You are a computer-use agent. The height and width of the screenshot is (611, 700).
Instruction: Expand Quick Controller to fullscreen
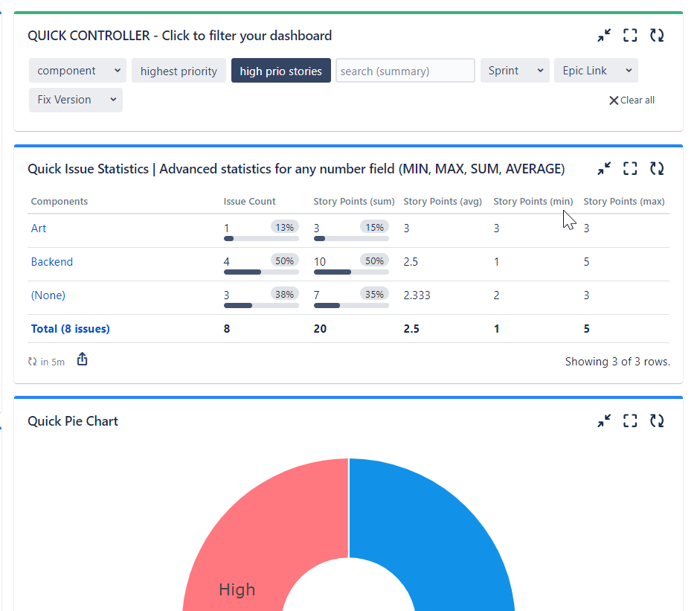click(x=630, y=35)
